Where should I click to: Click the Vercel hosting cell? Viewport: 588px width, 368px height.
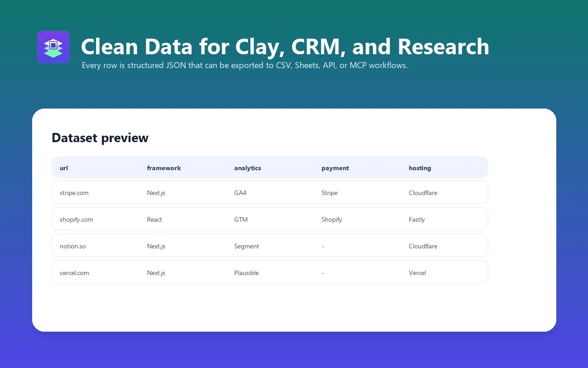[x=417, y=273]
